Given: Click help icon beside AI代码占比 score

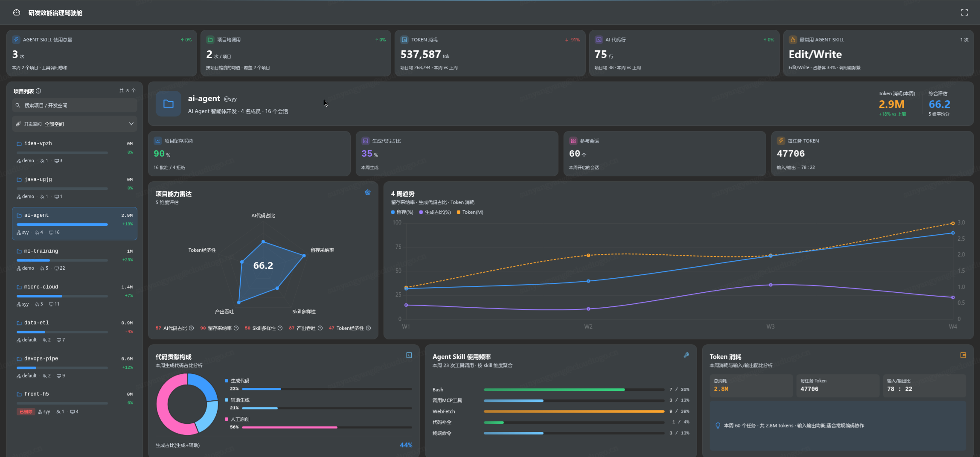Looking at the screenshot, I should click(191, 328).
